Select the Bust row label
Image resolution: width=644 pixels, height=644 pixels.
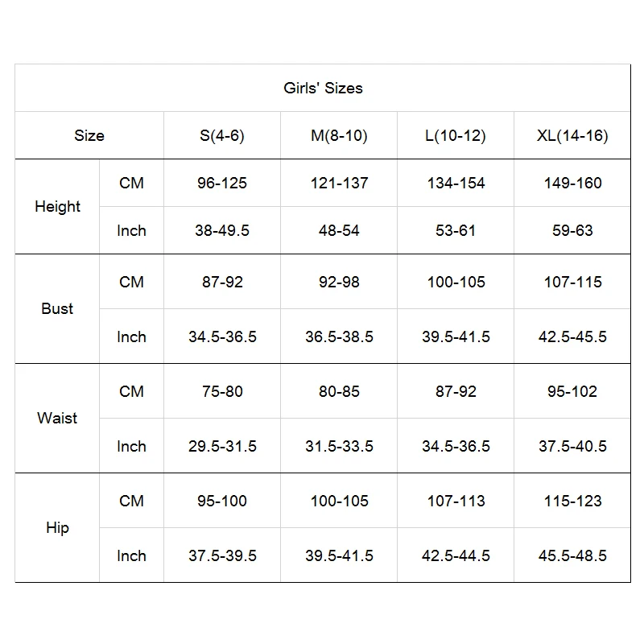pos(57,308)
